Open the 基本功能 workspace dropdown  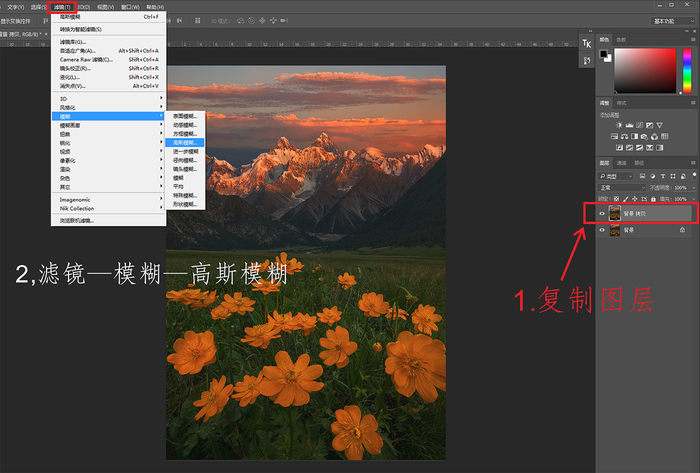pos(671,20)
